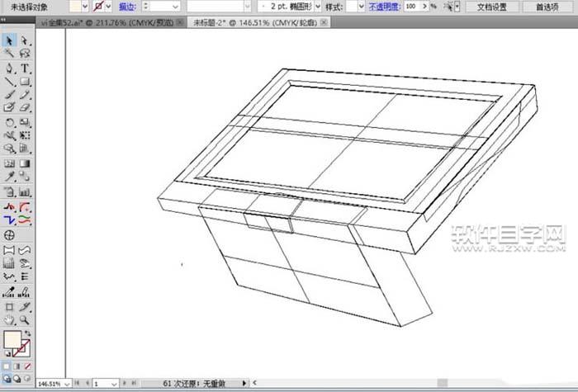The width and height of the screenshot is (578, 392).
Task: Expand the zoom level dropdown at bottom
Action: (x=66, y=385)
